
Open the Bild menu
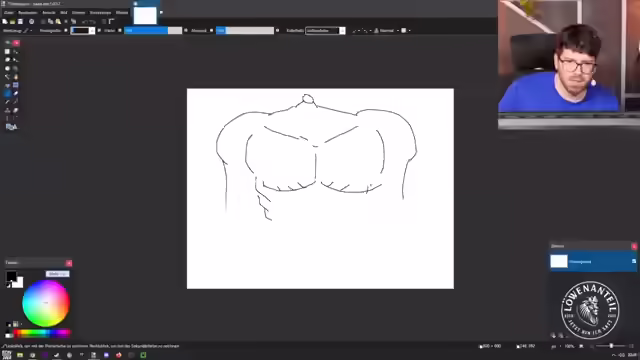tap(64, 13)
